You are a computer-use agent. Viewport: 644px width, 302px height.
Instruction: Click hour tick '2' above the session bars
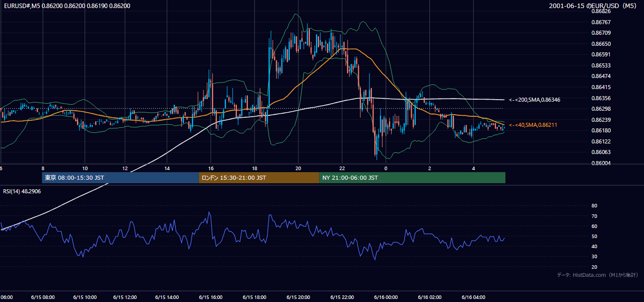[x=429, y=168]
